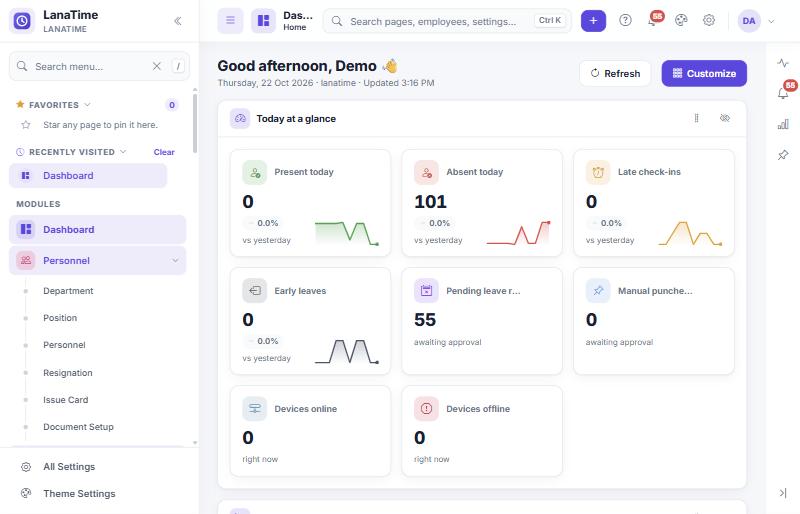The image size is (800, 514).
Task: Open the top bar notifications bell
Action: click(653, 20)
